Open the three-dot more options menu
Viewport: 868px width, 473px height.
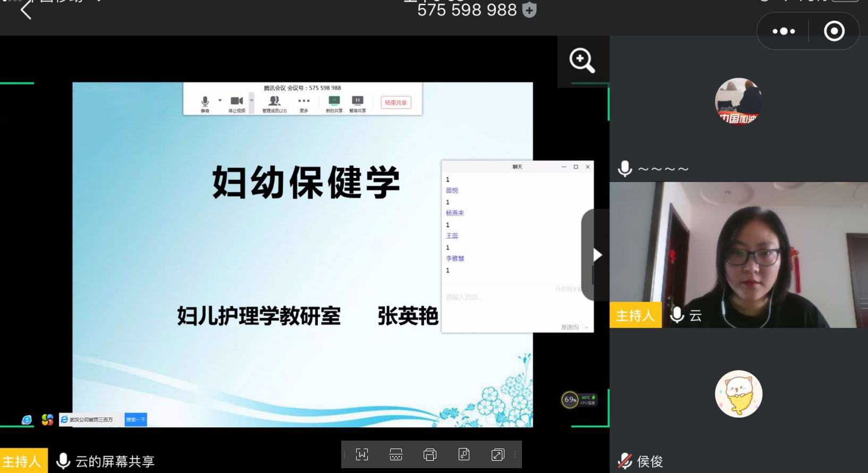(783, 31)
